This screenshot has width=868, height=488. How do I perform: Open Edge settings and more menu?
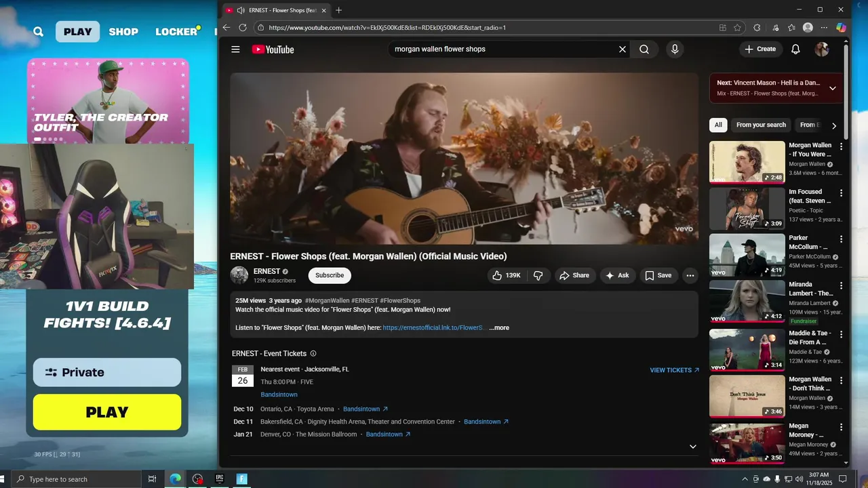coord(824,28)
